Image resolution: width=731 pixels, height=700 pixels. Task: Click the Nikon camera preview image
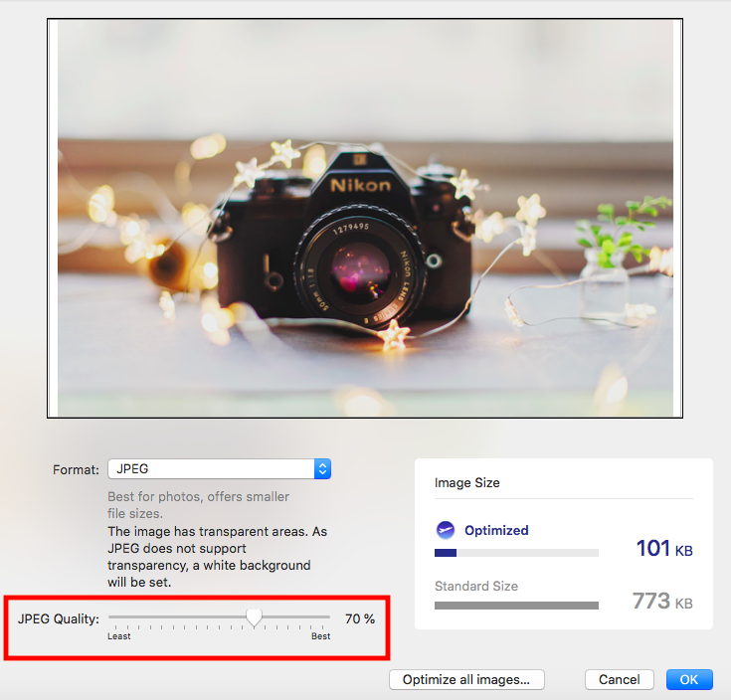point(365,218)
